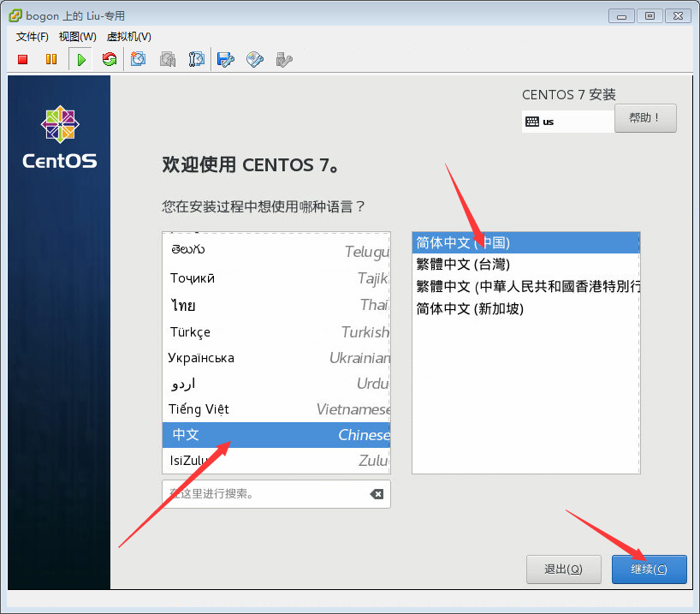Click the greyed revert snapshot icon

click(168, 59)
